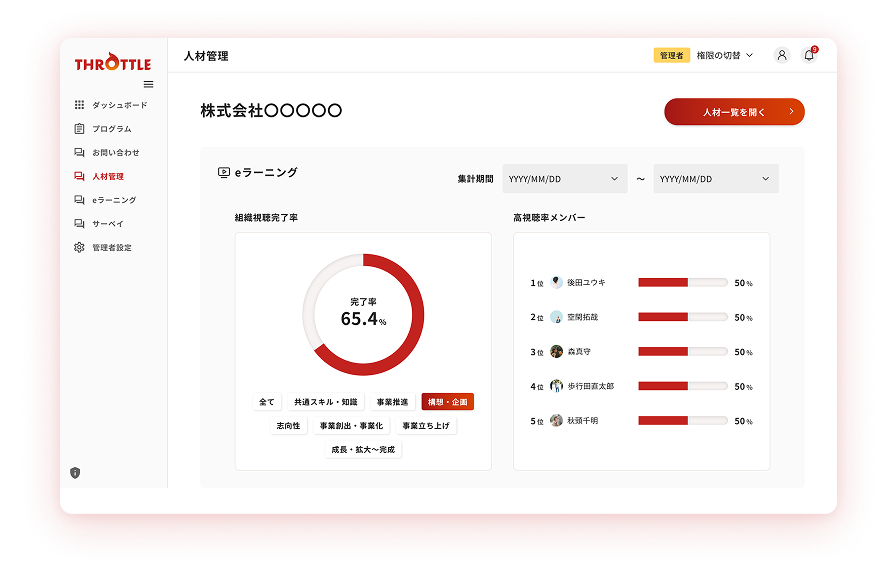This screenshot has height=571, width=896.
Task: Click the 集計期間 label
Action: click(x=475, y=179)
